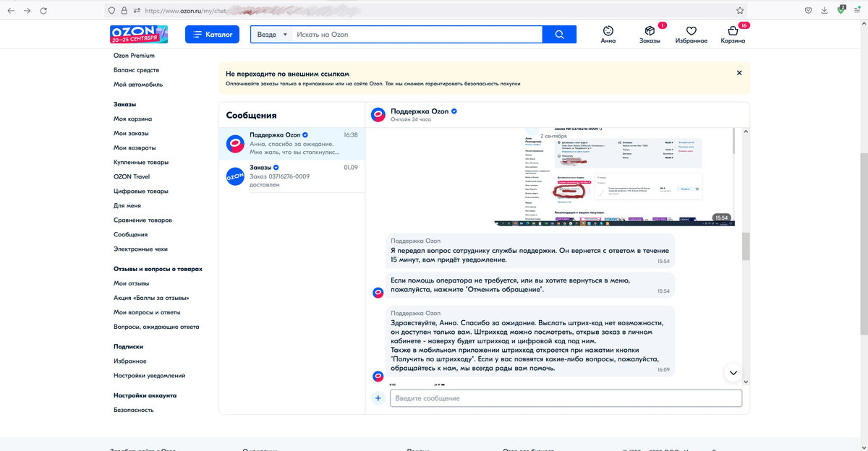Open Избранное heart icon in header
Image resolution: width=868 pixels, height=451 pixels.
point(691,35)
